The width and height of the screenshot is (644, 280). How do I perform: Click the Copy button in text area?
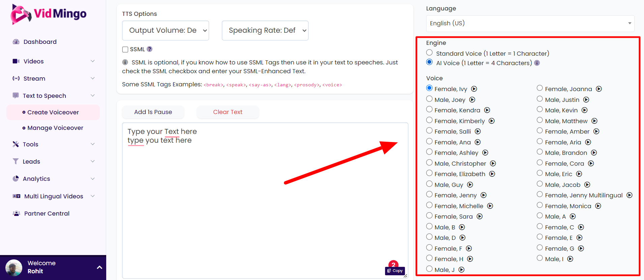tap(395, 271)
